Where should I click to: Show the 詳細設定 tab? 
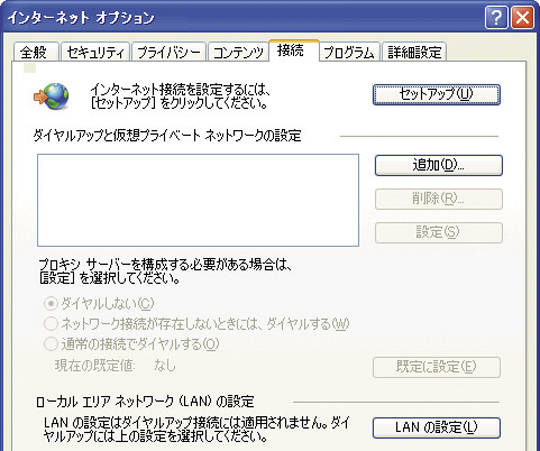click(x=415, y=52)
